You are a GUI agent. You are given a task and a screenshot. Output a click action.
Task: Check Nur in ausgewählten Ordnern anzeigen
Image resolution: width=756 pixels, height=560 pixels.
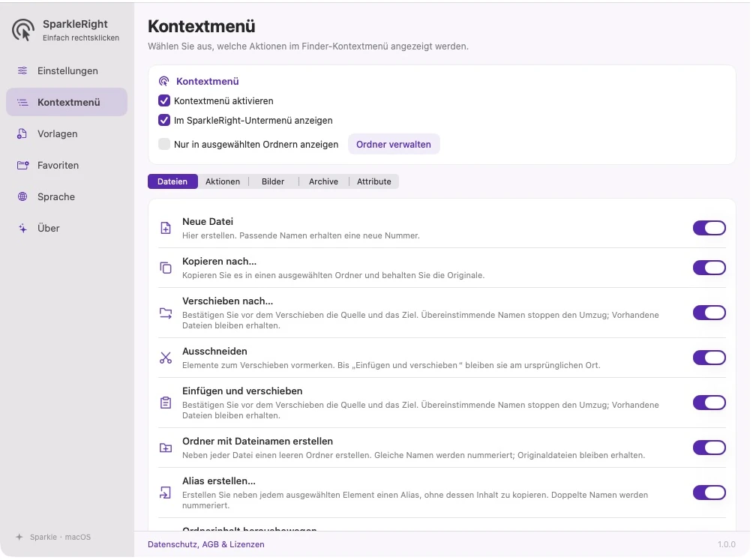click(x=164, y=144)
